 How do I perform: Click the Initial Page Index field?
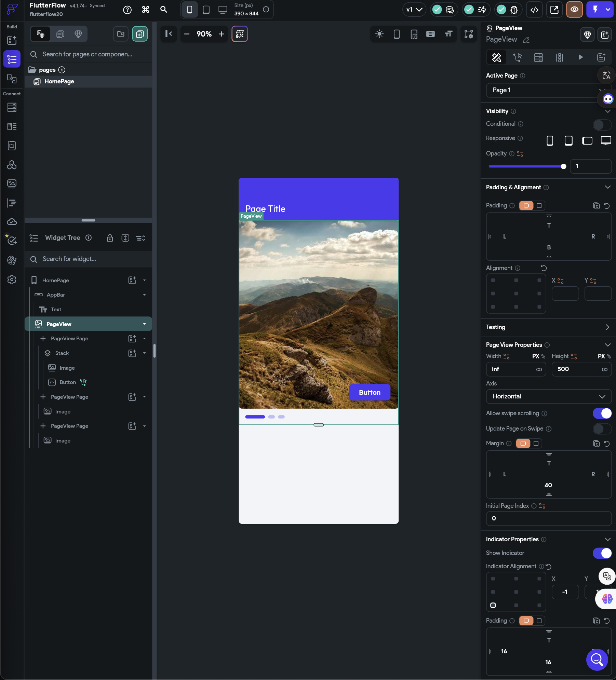pos(549,518)
